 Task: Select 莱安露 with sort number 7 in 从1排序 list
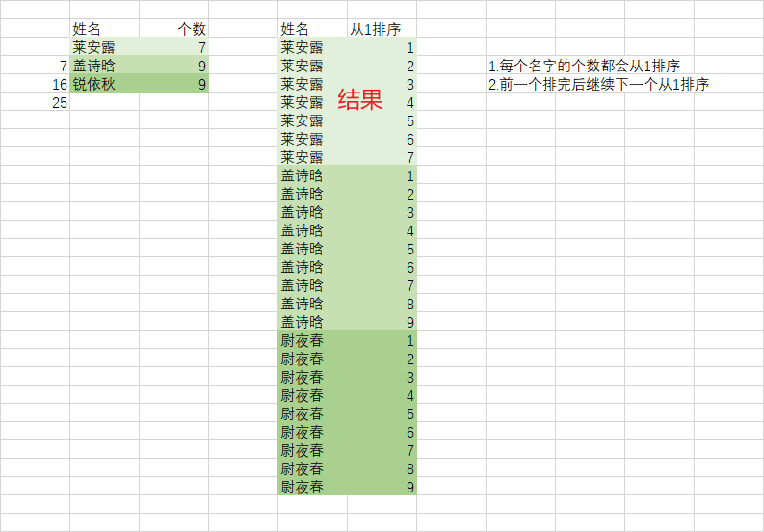312,156
